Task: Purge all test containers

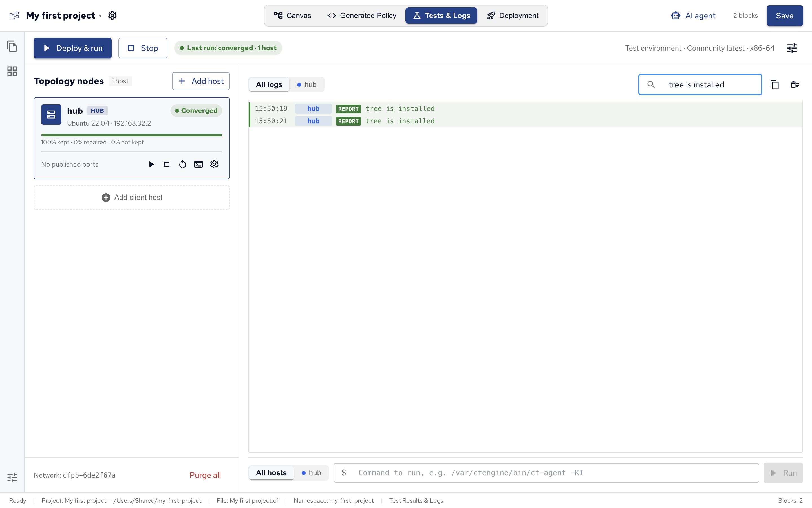Action: click(x=205, y=475)
